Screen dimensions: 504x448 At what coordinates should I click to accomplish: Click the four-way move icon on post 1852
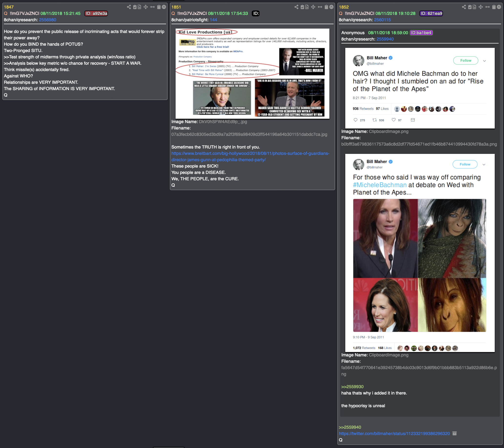pyautogui.click(x=481, y=7)
